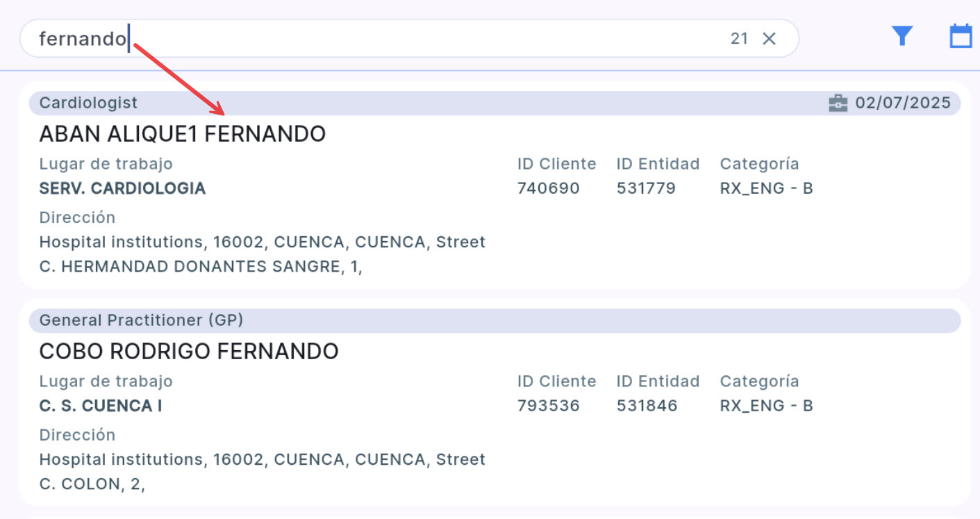Click the 02/07/2025 date label
Viewport: 980px width, 519px height.
pos(903,104)
